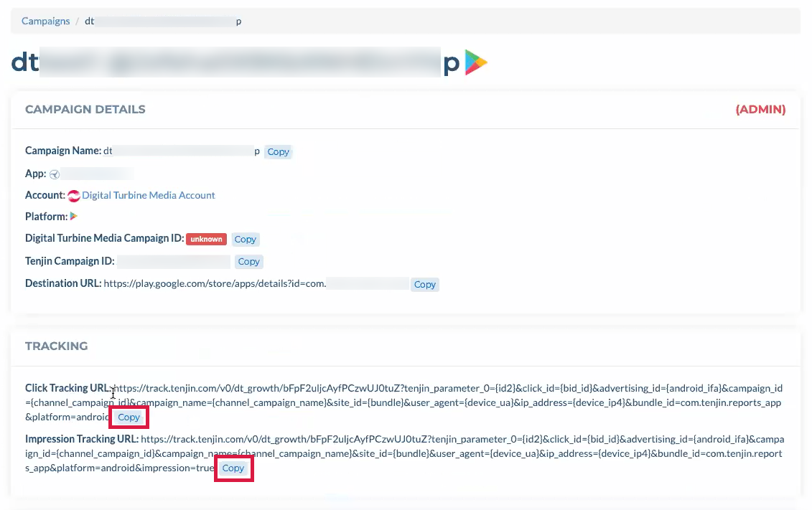
Task: Click the Click Tracking URL label
Action: tap(68, 388)
